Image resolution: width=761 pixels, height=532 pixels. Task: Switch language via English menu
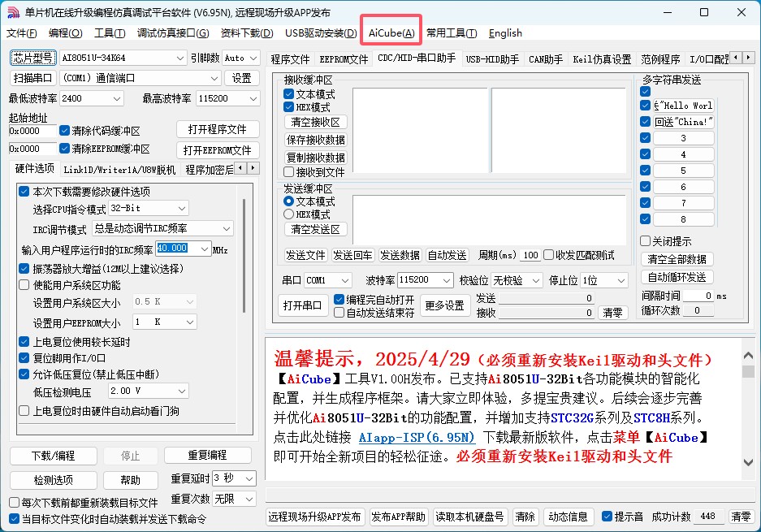pyautogui.click(x=505, y=33)
